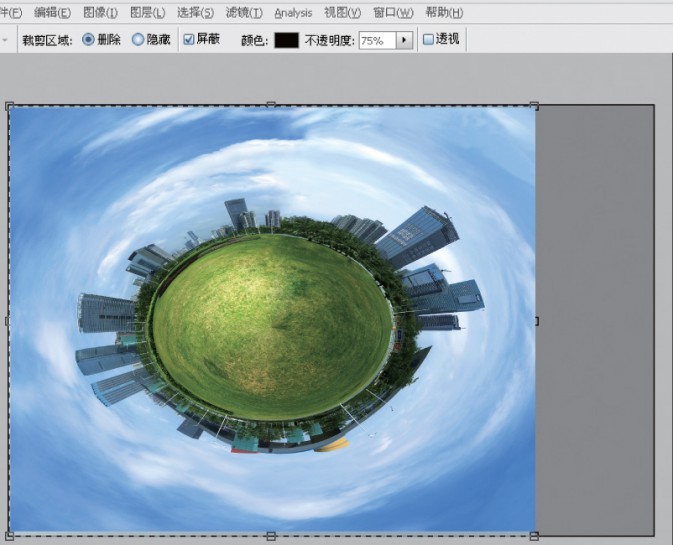Viewport: 673px width, 545px height.
Task: Open the 编辑(E) menu
Action: (52, 13)
